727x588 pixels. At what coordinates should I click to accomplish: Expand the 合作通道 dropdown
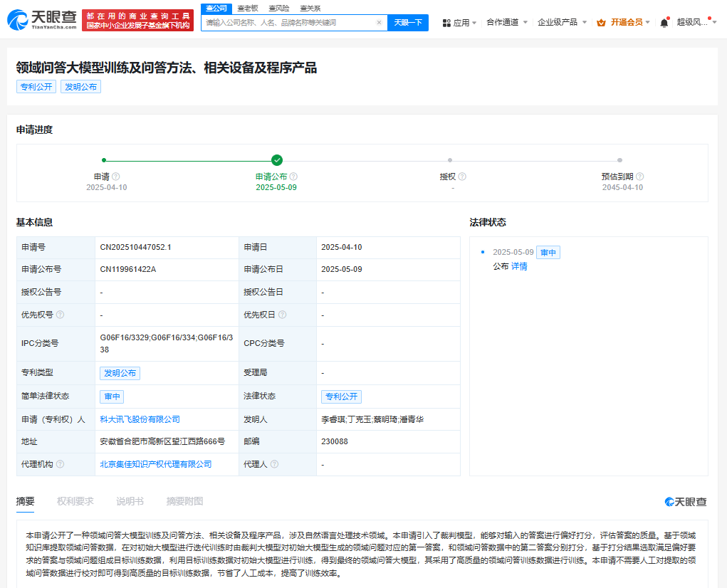pyautogui.click(x=506, y=23)
